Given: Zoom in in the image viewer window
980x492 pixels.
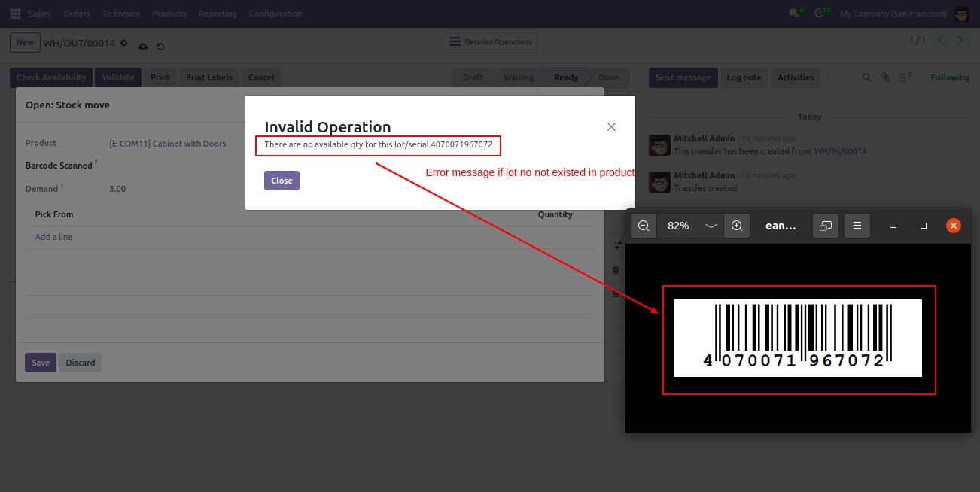Looking at the screenshot, I should [x=737, y=226].
